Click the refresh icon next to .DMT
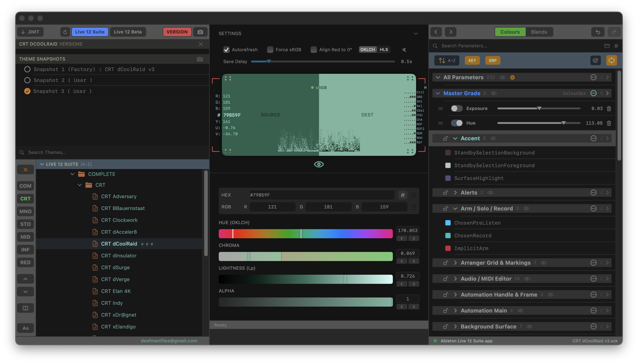 point(65,32)
